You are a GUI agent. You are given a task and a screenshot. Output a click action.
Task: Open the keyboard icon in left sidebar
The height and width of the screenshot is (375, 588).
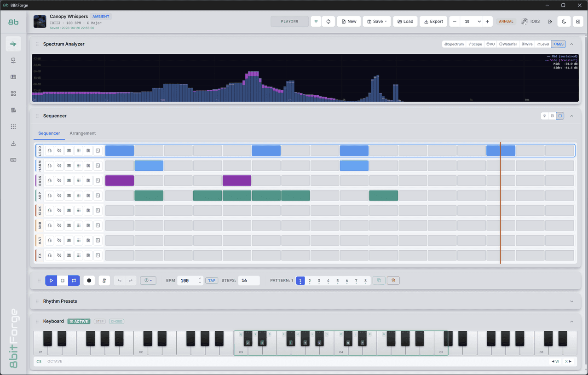click(13, 160)
